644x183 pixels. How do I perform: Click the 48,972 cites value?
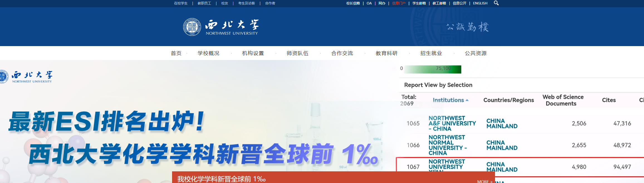(622, 145)
